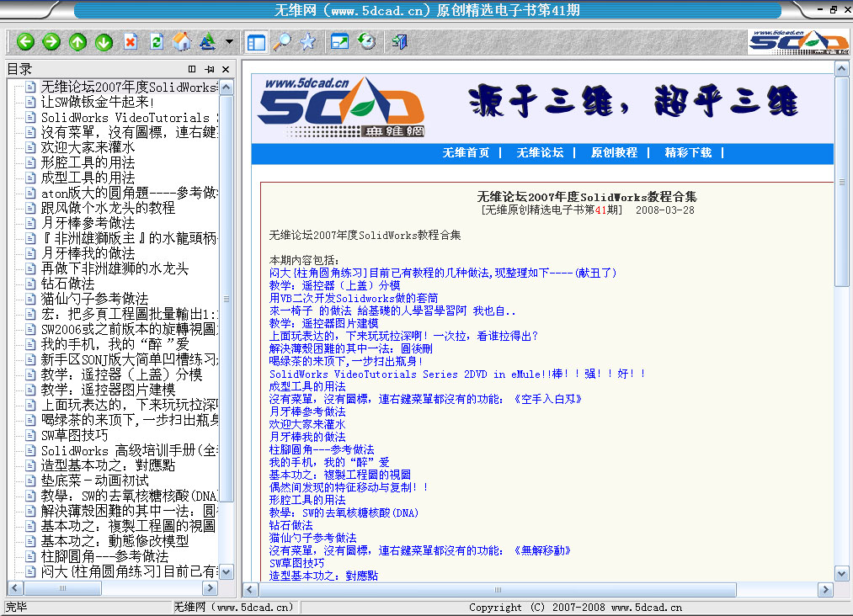Click page icon beside 月牙棒我的做法
This screenshot has height=616, width=853.
click(x=31, y=253)
